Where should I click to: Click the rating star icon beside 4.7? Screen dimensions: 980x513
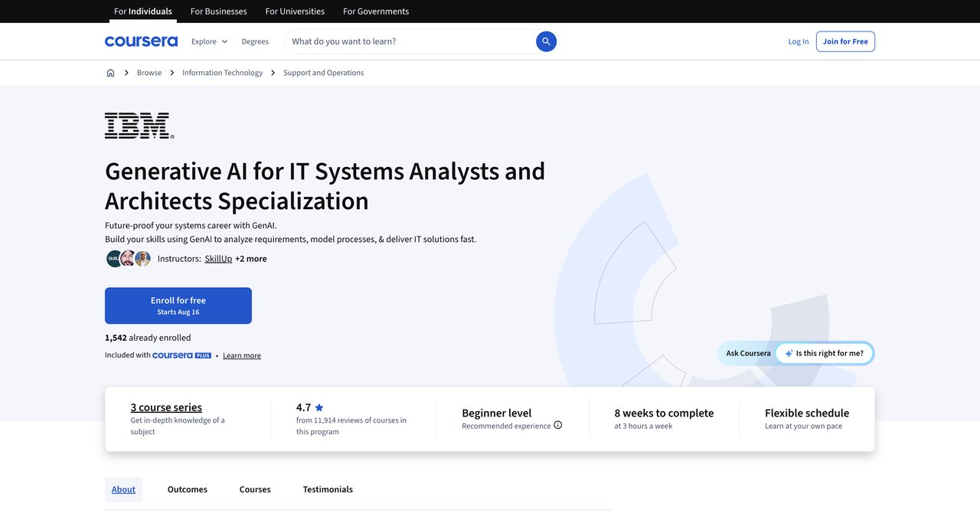pyautogui.click(x=319, y=407)
